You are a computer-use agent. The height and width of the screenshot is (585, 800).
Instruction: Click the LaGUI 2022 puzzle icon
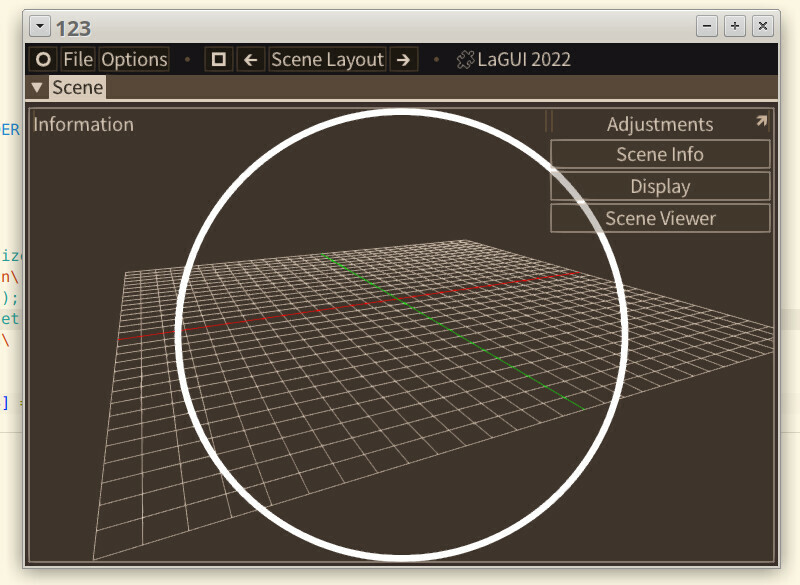click(465, 60)
